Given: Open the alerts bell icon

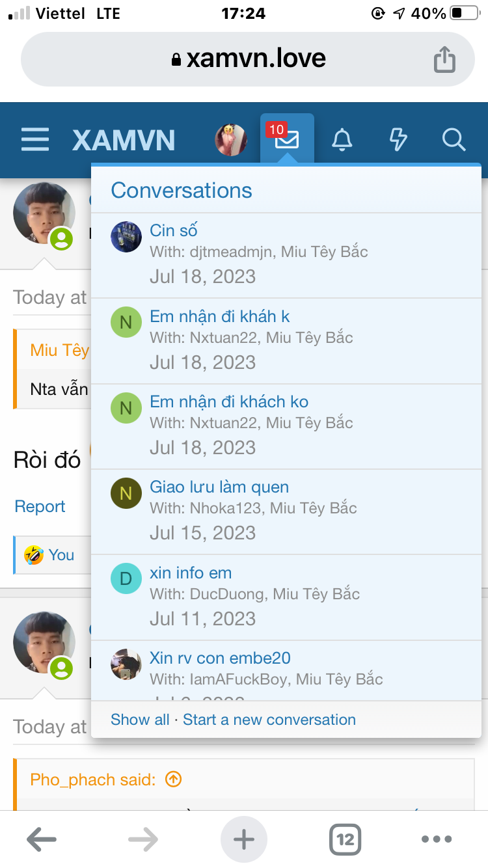Looking at the screenshot, I should 342,139.
